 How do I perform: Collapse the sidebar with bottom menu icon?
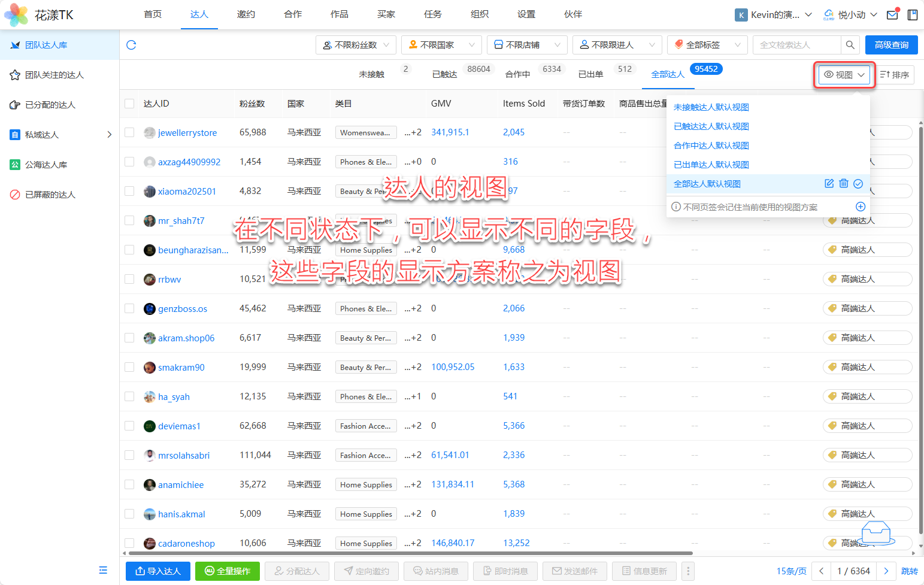(x=103, y=570)
